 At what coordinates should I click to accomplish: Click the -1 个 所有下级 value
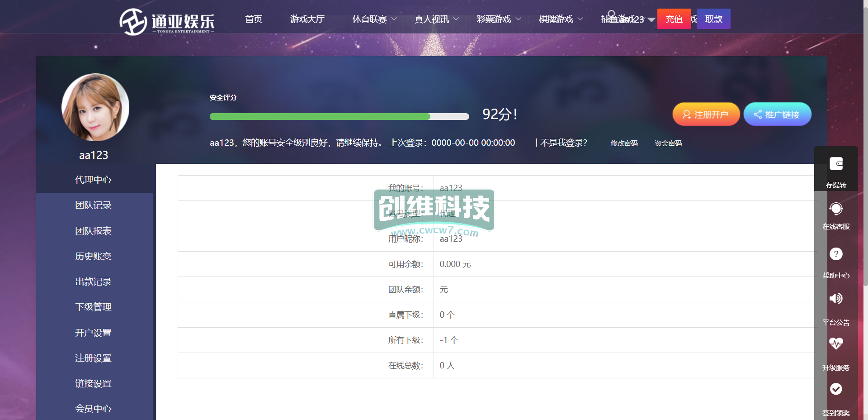449,340
